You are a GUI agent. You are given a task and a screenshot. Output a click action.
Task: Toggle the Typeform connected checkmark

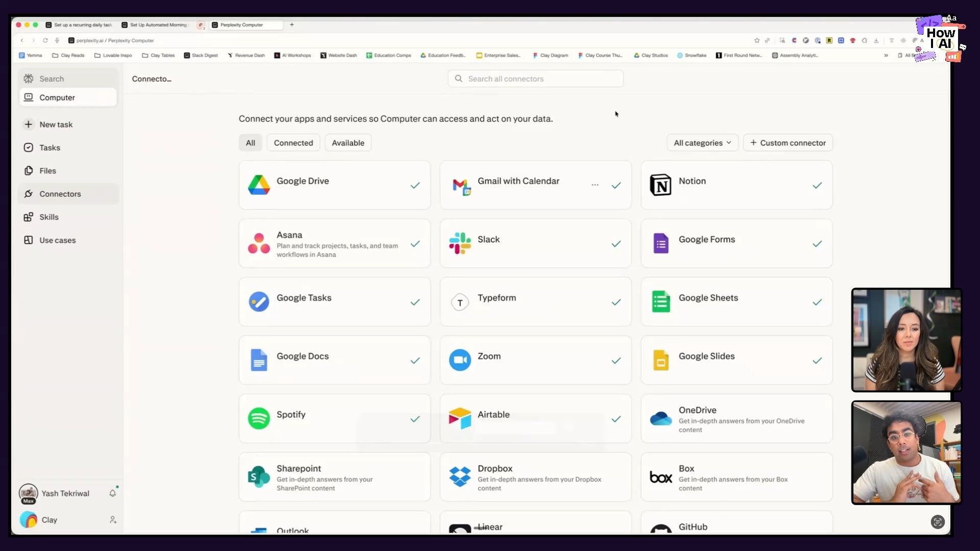616,302
